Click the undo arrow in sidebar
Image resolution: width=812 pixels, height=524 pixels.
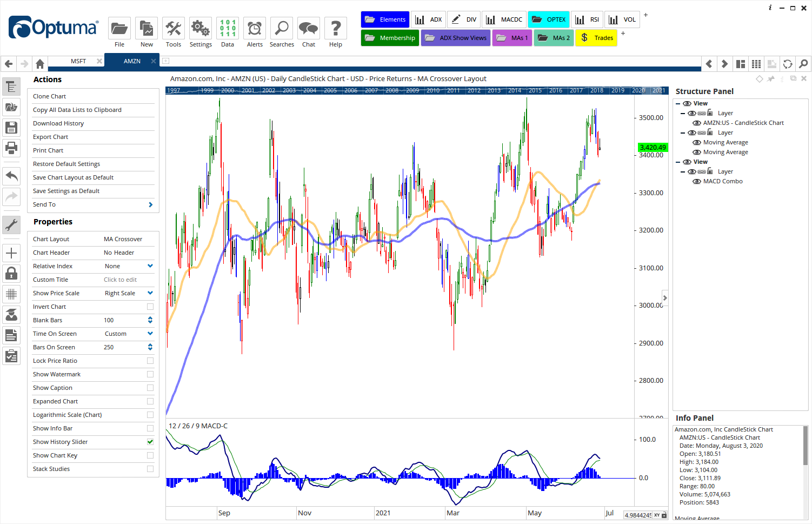(x=11, y=176)
